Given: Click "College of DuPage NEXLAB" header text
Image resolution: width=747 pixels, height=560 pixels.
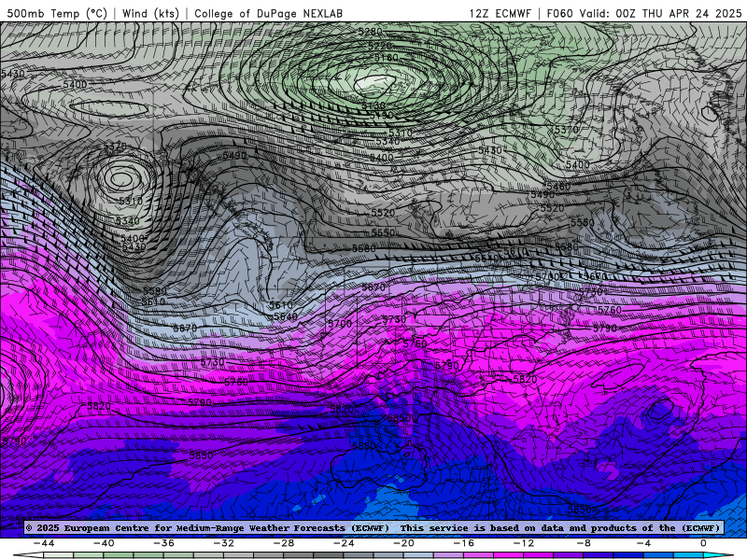Looking at the screenshot, I should tap(268, 13).
